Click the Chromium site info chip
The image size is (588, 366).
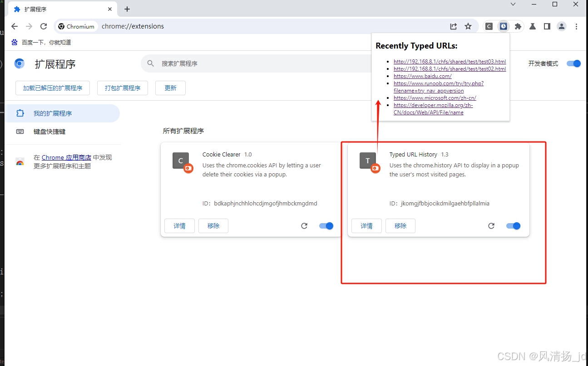pos(76,26)
